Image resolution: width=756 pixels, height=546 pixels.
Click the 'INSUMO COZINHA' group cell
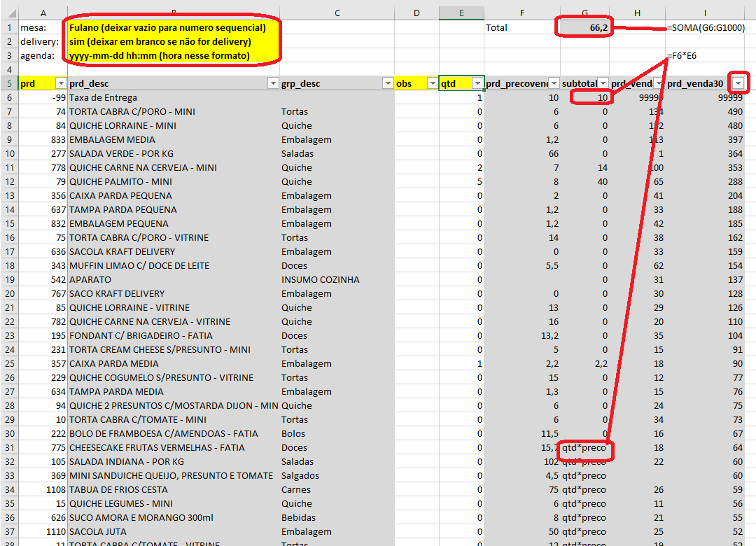[337, 280]
